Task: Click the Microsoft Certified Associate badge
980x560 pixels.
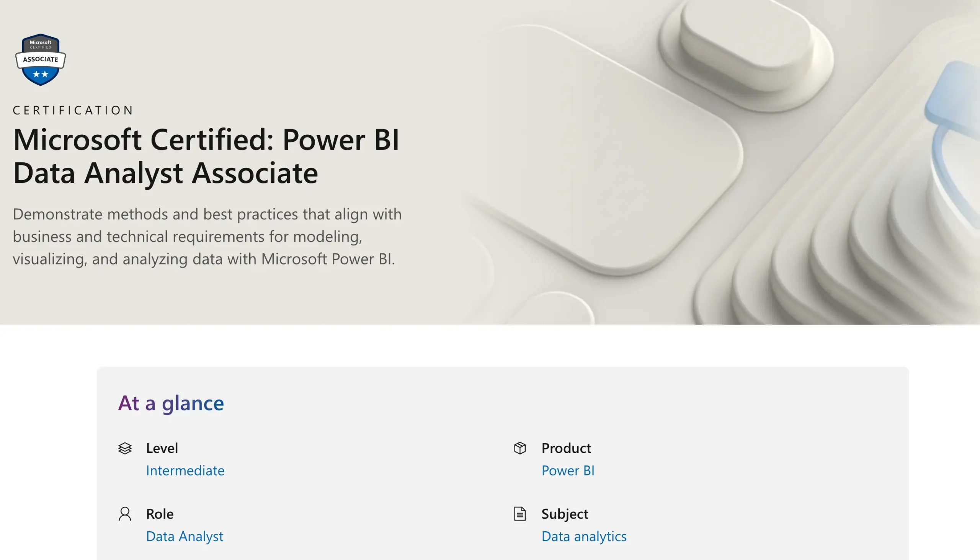Action: pos(40,60)
